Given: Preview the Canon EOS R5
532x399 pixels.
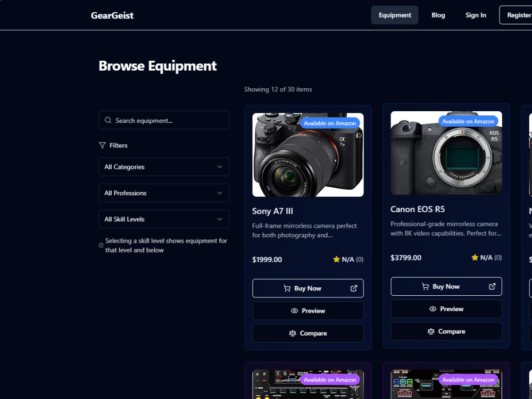Looking at the screenshot, I should click(446, 309).
